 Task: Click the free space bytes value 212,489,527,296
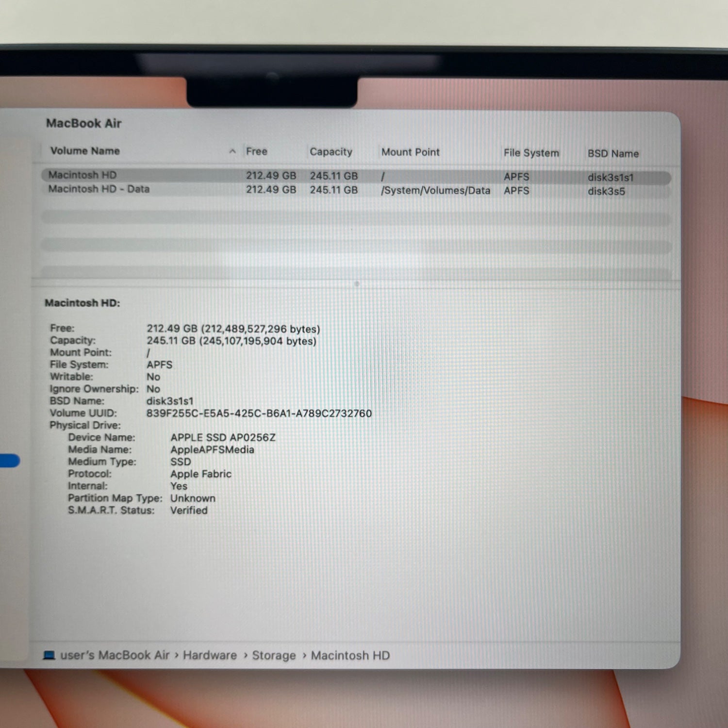pos(233,329)
